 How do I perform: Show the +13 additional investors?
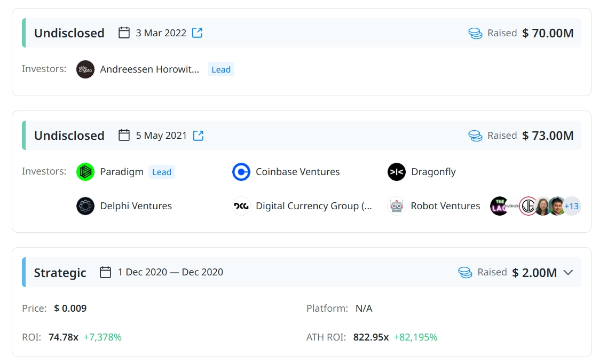click(572, 206)
